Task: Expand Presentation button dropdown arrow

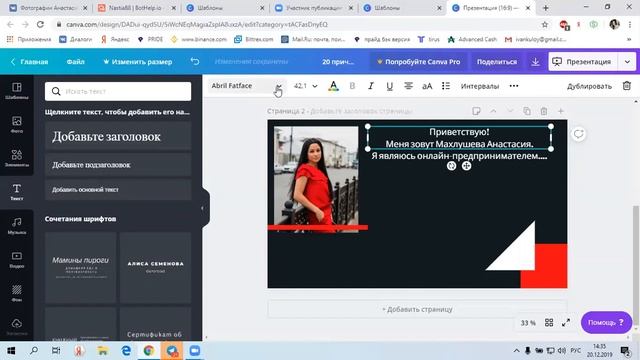Action: pyautogui.click(x=627, y=62)
